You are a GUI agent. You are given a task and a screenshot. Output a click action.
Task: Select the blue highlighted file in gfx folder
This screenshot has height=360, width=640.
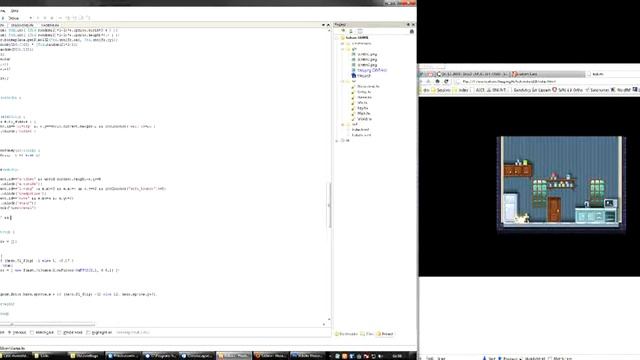372,70
